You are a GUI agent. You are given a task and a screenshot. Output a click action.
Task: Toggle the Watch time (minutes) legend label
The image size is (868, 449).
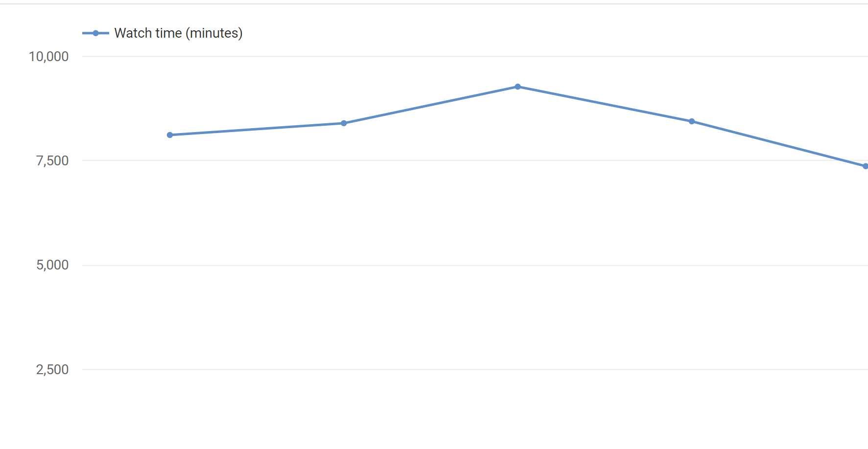click(178, 33)
